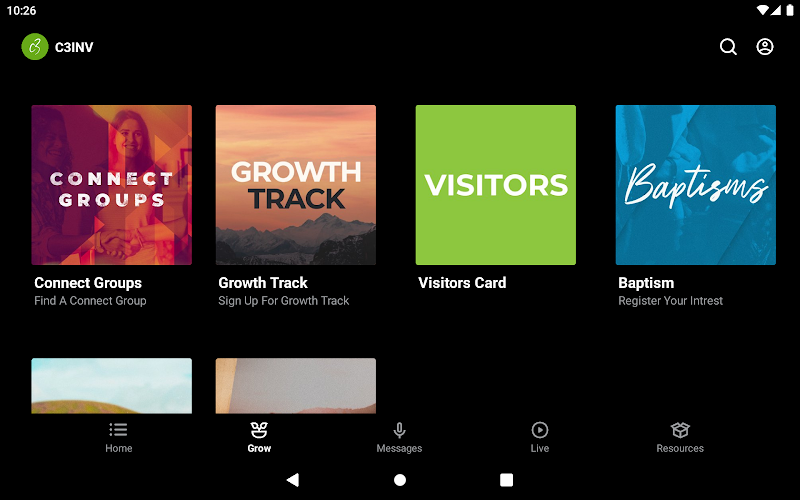The width and height of the screenshot is (800, 500).
Task: Tap the Visitors Card title
Action: (x=462, y=283)
